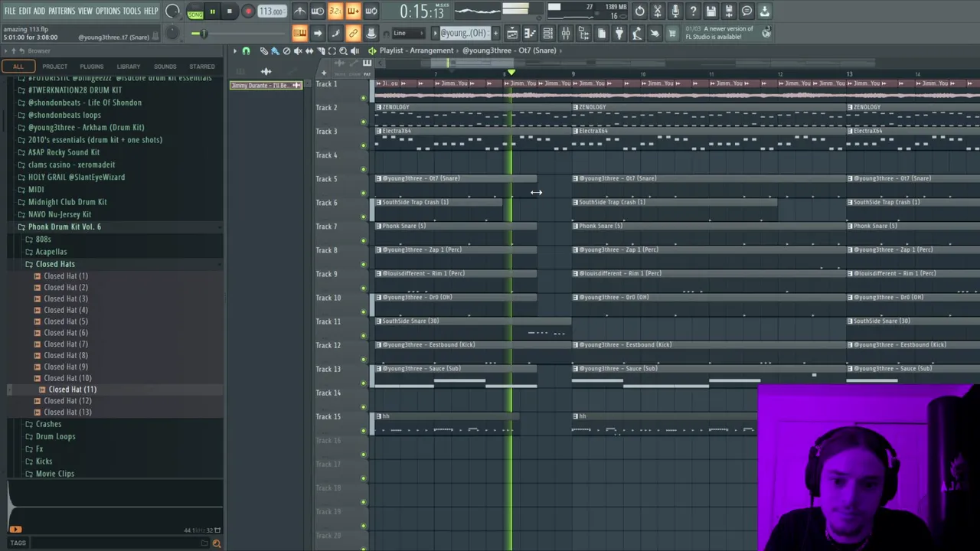Mute Track 13 with its green dot
The image size is (980, 551).
click(x=364, y=383)
